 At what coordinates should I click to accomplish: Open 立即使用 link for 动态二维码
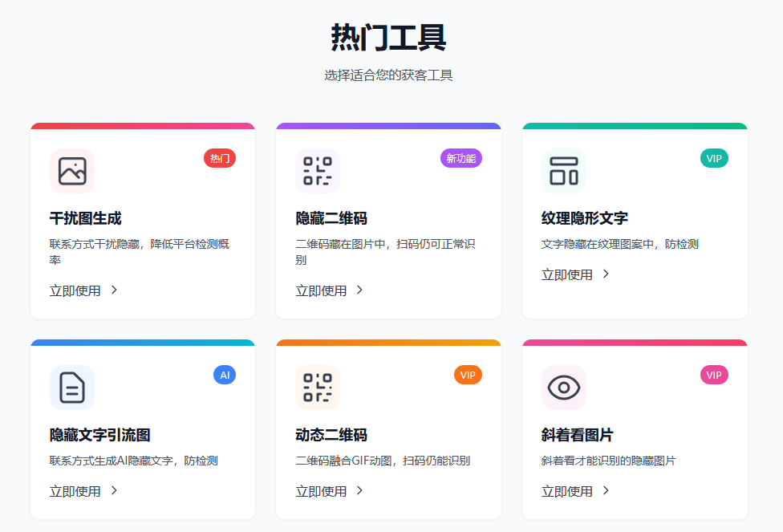pyautogui.click(x=329, y=491)
